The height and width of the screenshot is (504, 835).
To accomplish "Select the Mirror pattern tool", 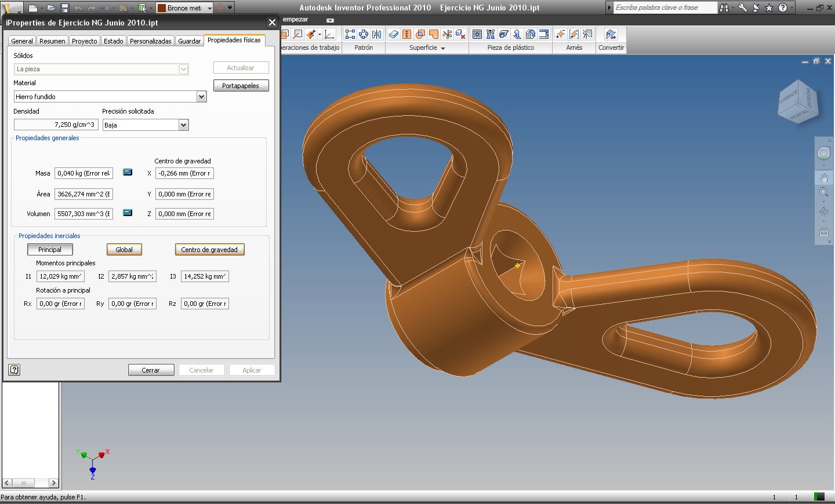I will coord(377,34).
